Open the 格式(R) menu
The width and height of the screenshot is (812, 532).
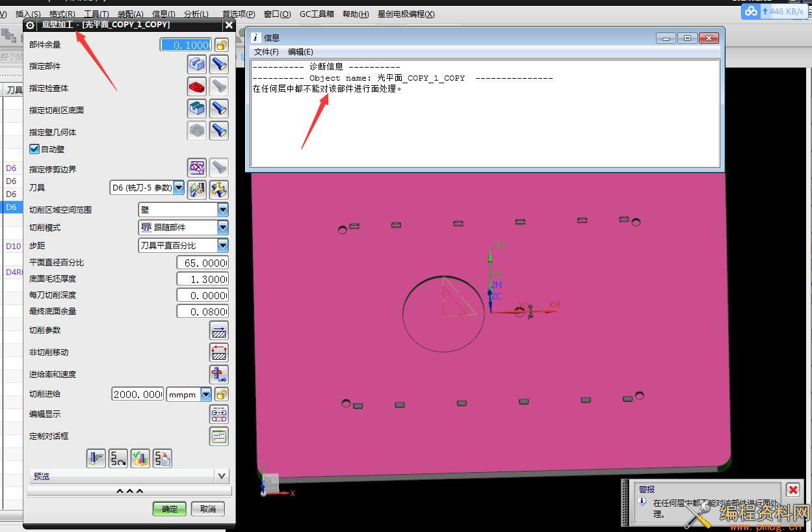click(62, 14)
